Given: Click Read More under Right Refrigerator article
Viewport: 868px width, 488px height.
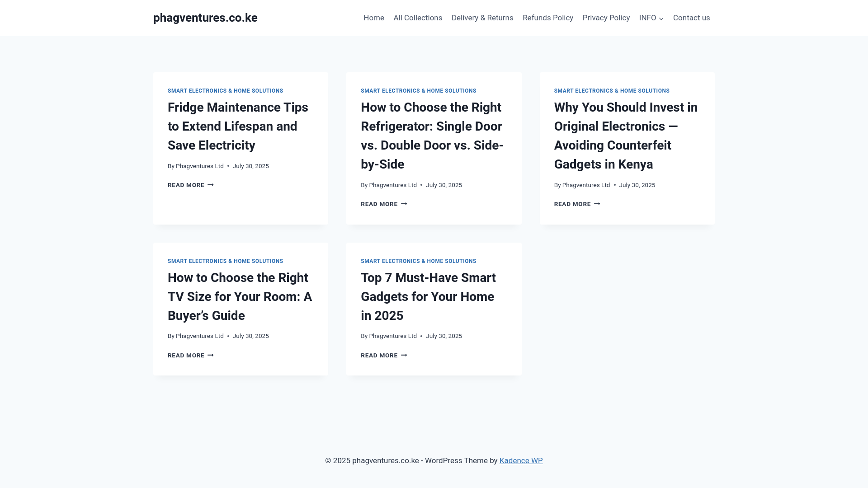Looking at the screenshot, I should (x=384, y=204).
